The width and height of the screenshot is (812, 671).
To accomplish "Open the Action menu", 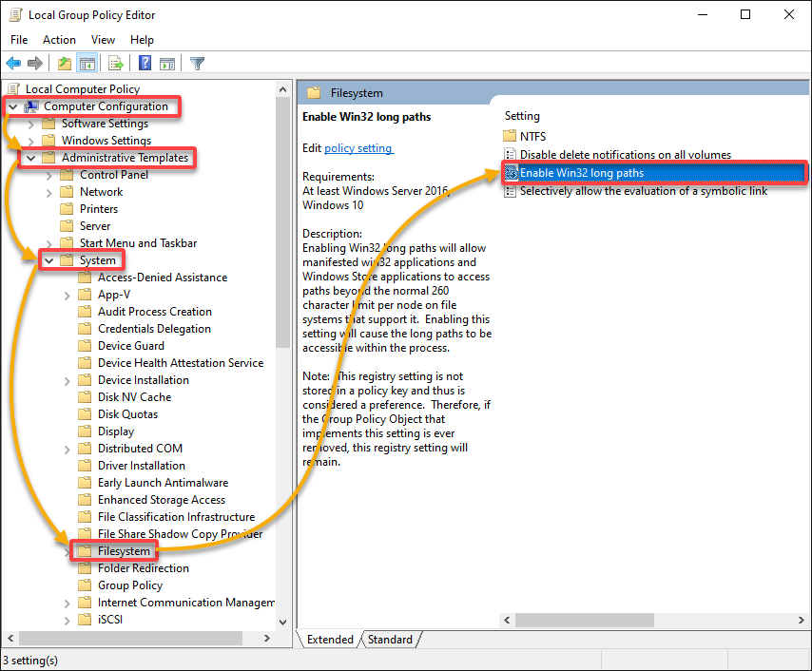I will click(x=59, y=40).
